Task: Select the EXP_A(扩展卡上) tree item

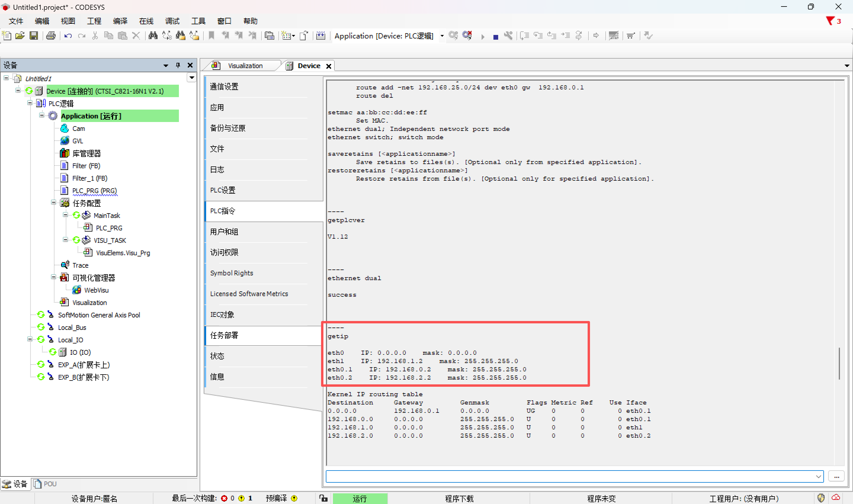Action: (x=84, y=365)
